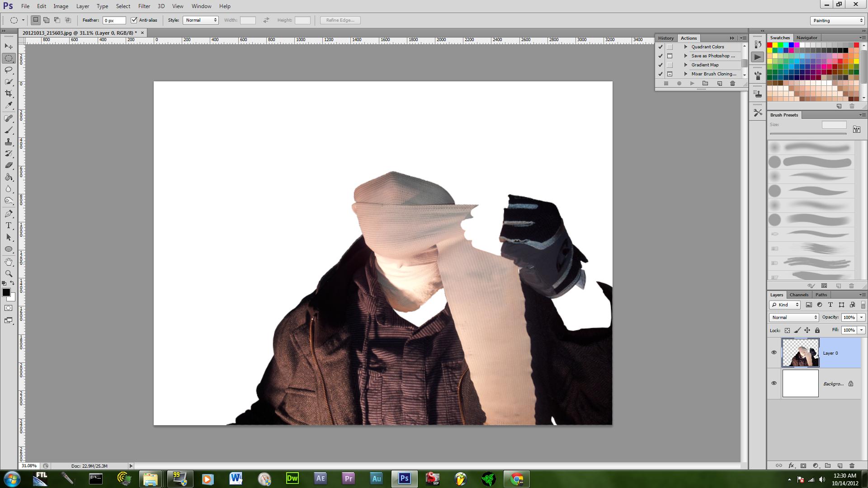This screenshot has width=868, height=488.
Task: Open the Filter menu
Action: click(x=144, y=6)
